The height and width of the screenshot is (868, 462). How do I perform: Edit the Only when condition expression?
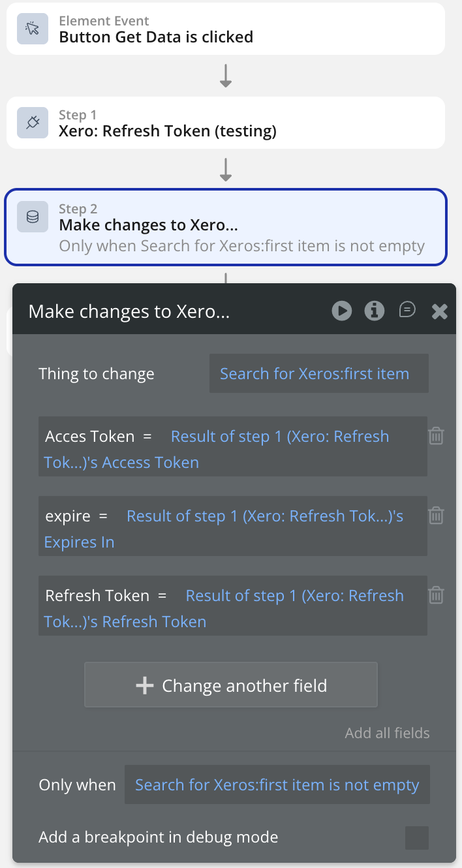[277, 785]
